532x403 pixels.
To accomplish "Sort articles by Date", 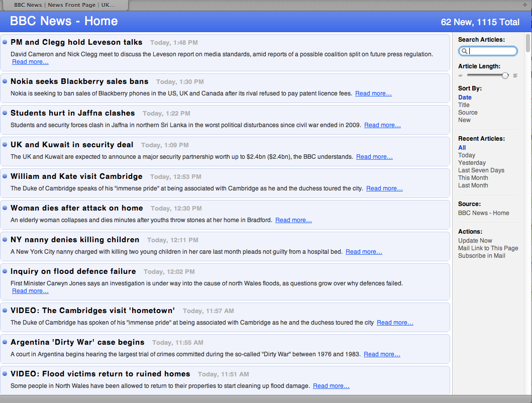I will pos(465,97).
